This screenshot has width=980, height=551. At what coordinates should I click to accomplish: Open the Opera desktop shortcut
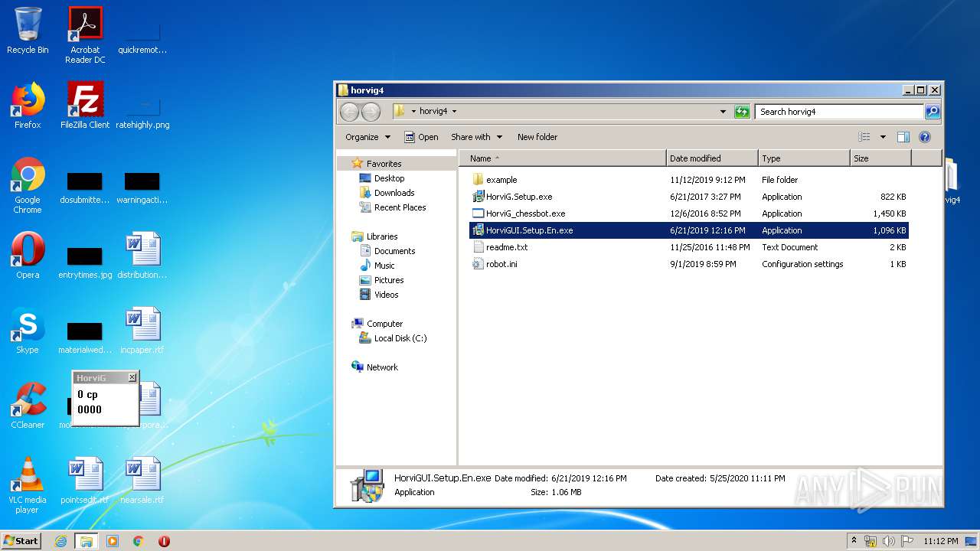pyautogui.click(x=28, y=256)
